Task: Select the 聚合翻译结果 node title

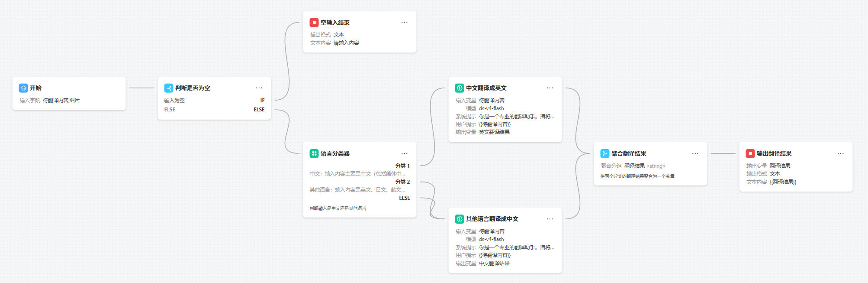Action: pyautogui.click(x=629, y=153)
